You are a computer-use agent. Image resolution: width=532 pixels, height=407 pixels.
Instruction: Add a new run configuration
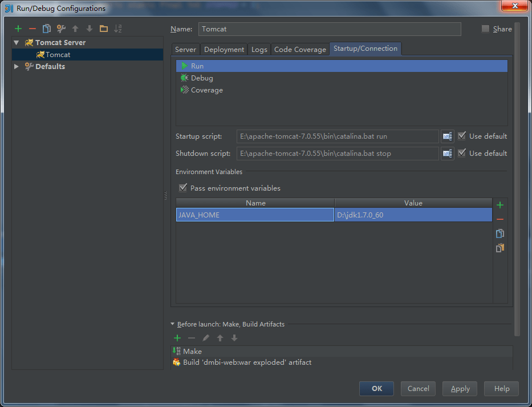tap(18, 29)
